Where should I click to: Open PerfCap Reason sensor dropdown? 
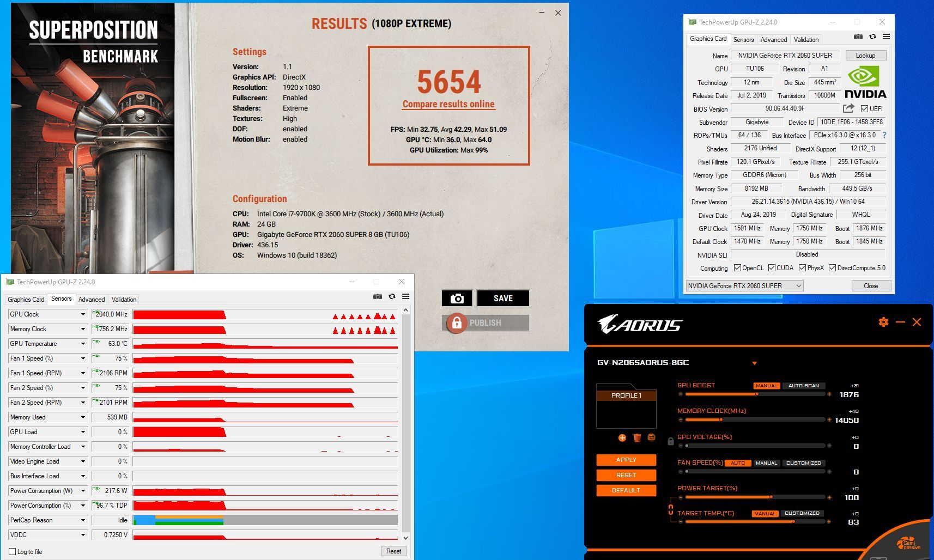point(83,520)
